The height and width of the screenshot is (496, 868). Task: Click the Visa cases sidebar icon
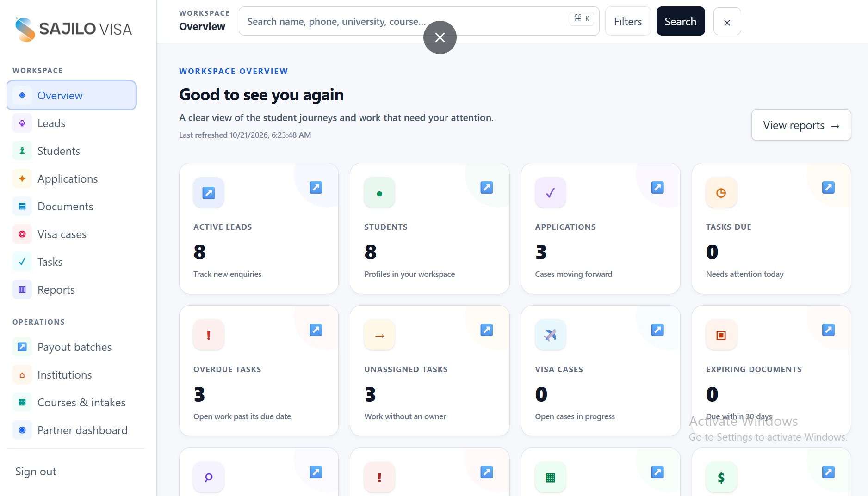22,234
